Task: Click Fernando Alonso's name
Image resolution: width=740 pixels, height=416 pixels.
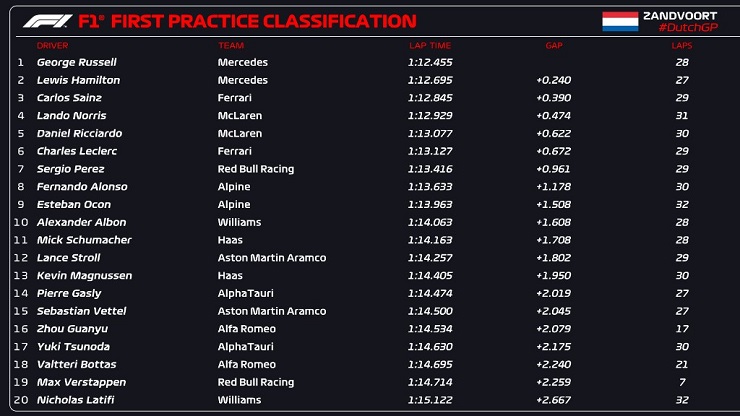Action: [82, 187]
